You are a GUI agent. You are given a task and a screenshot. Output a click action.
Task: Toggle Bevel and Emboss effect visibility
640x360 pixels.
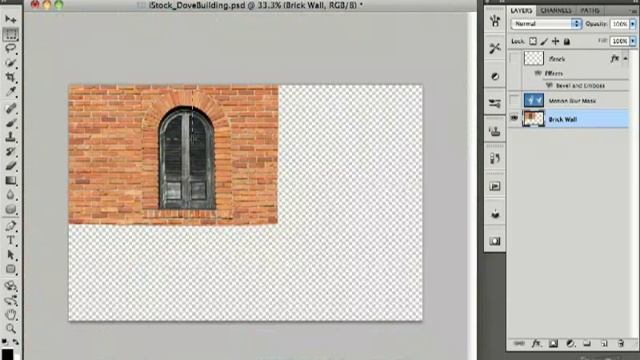tap(549, 85)
